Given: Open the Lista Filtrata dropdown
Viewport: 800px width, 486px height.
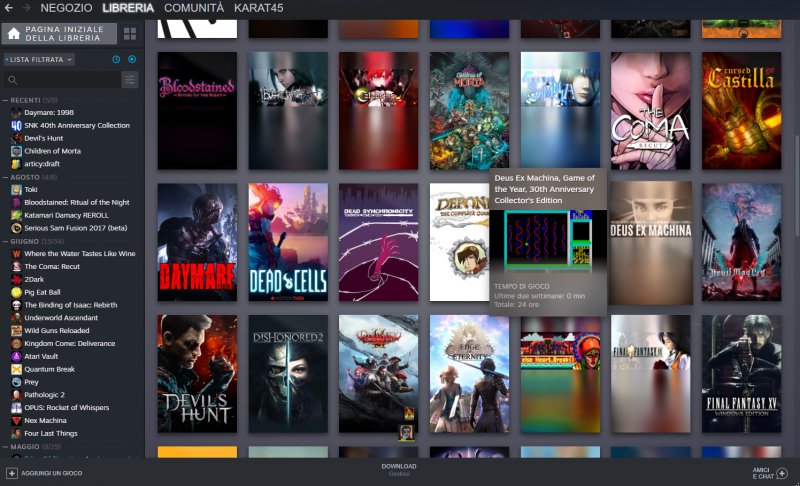Looking at the screenshot, I should point(39,60).
